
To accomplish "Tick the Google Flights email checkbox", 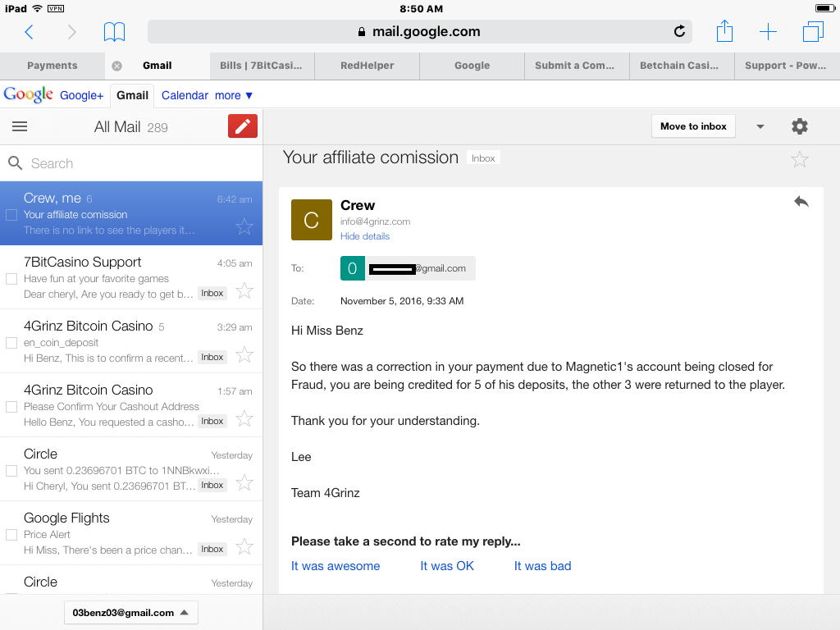I will (x=11, y=535).
